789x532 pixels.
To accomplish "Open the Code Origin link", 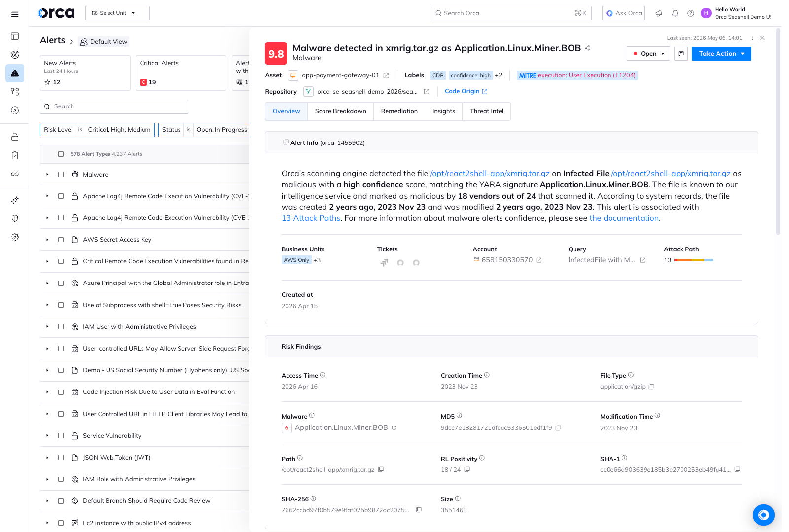I will pyautogui.click(x=466, y=91).
